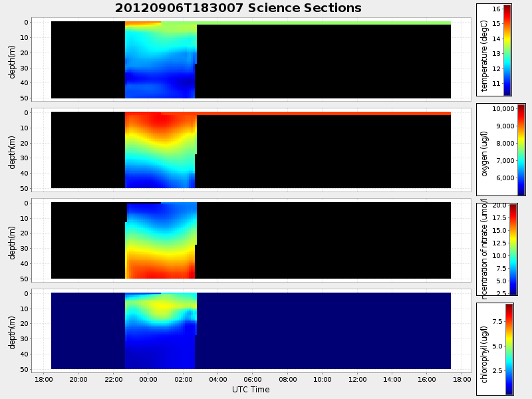Click the '6,000' value on the oxygen colorbar
This screenshot has width=532, height=399.
tap(505, 178)
